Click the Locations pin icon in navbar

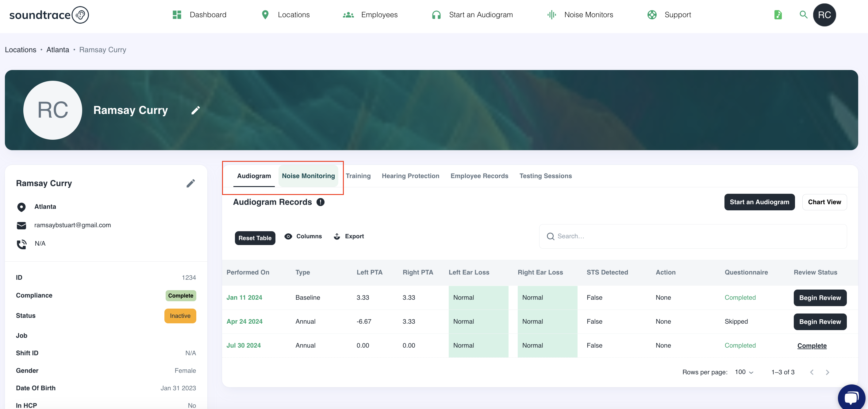pyautogui.click(x=265, y=15)
